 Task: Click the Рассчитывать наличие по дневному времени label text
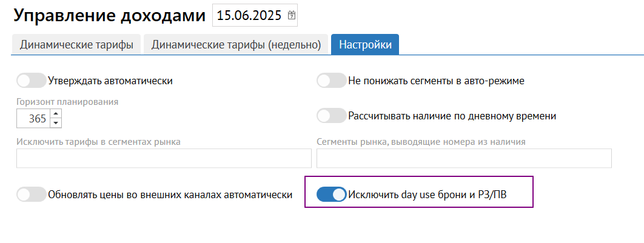(x=452, y=115)
